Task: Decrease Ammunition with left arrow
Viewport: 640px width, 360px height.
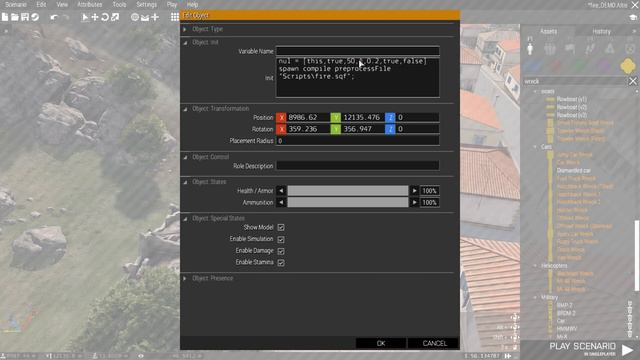Action: tap(281, 202)
